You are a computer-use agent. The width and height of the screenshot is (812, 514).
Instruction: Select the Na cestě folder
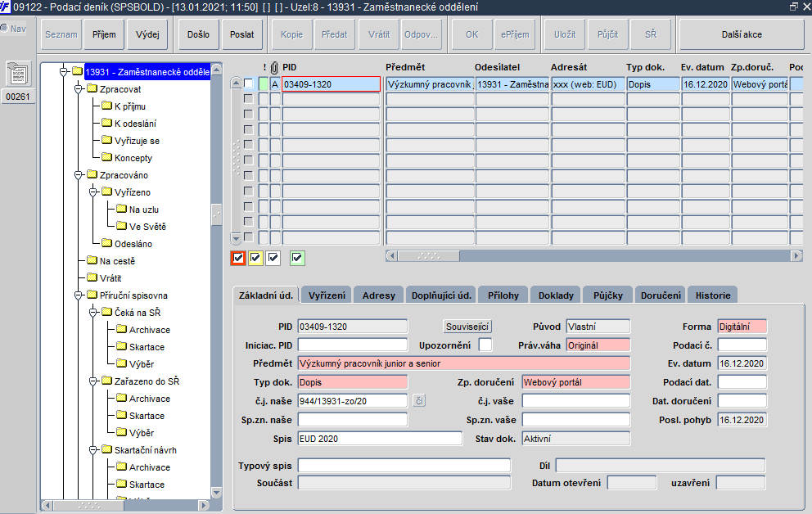point(111,261)
